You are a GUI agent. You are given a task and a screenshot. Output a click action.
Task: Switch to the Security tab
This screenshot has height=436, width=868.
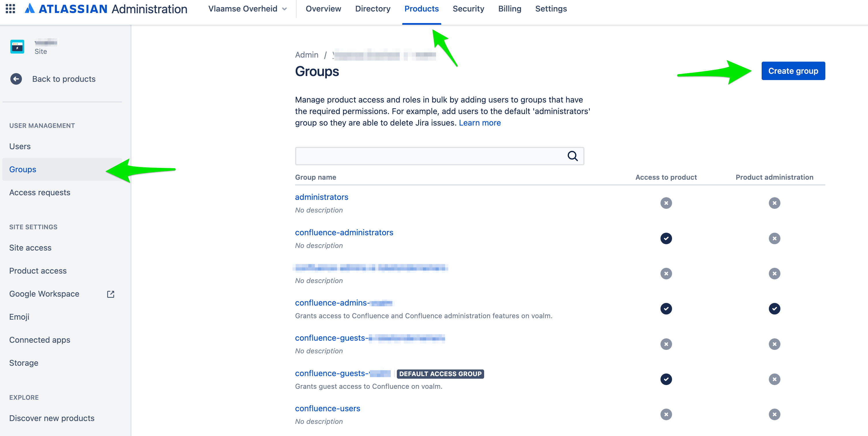[468, 9]
